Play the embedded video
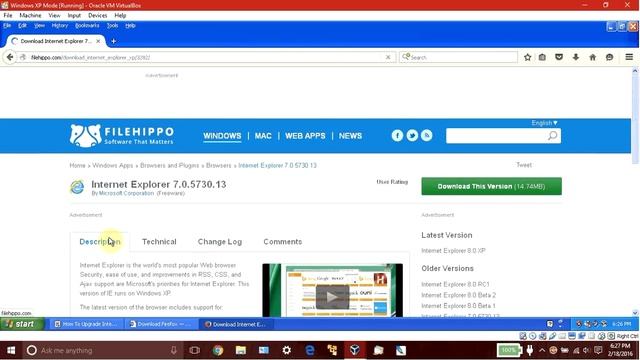The width and height of the screenshot is (640, 360). pos(332,297)
